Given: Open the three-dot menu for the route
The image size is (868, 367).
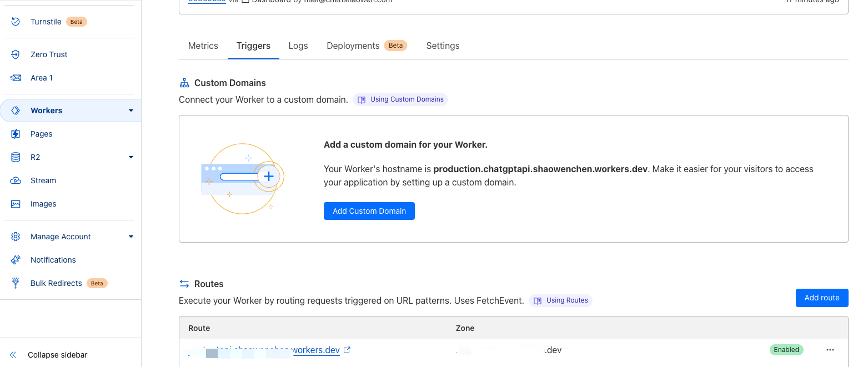Looking at the screenshot, I should click(x=830, y=350).
